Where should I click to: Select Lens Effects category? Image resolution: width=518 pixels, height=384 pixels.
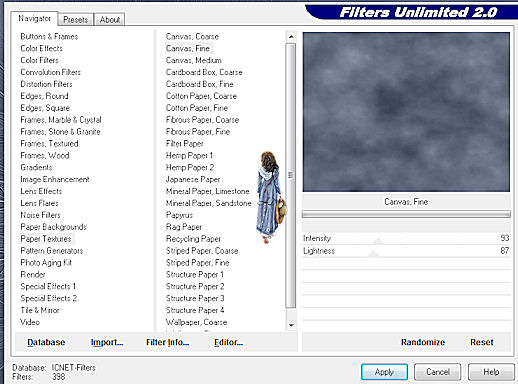41,191
